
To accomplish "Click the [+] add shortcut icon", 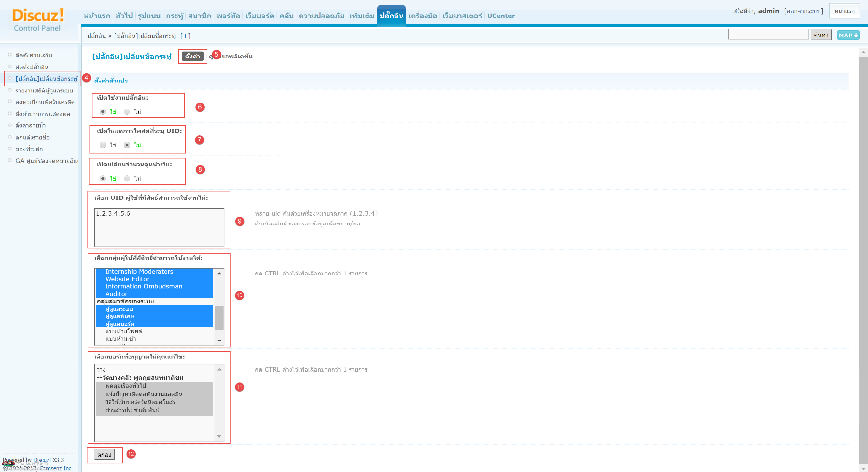I will click(x=185, y=36).
